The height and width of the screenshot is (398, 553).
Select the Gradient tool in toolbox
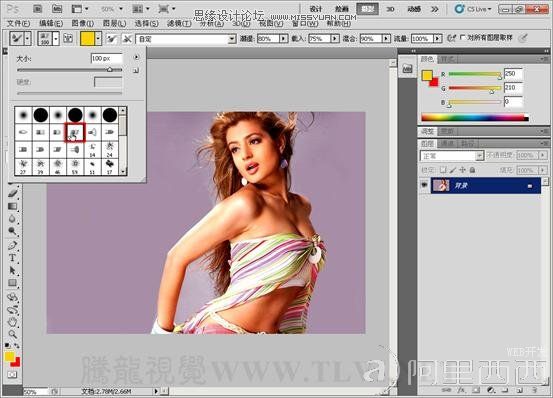13,206
